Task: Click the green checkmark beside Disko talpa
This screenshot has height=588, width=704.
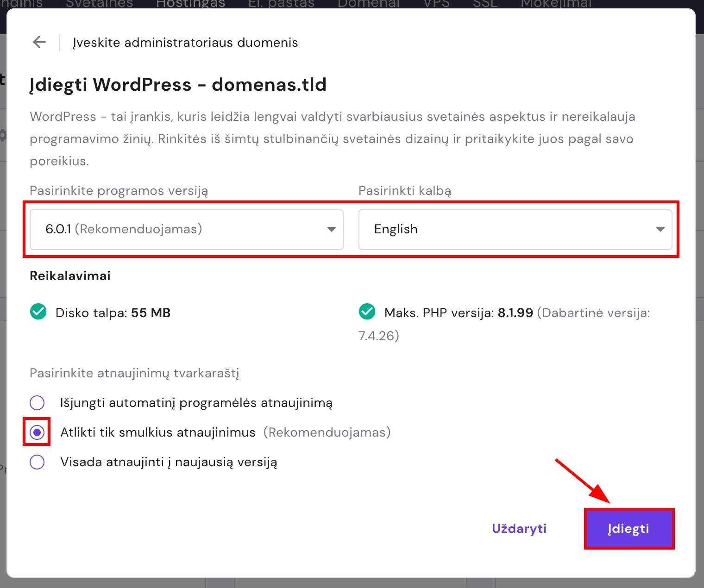Action: (38, 312)
